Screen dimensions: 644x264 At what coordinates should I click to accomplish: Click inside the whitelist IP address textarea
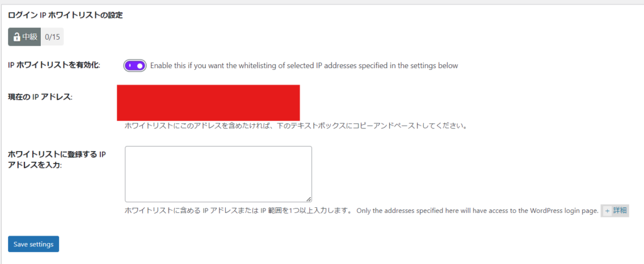(218, 173)
